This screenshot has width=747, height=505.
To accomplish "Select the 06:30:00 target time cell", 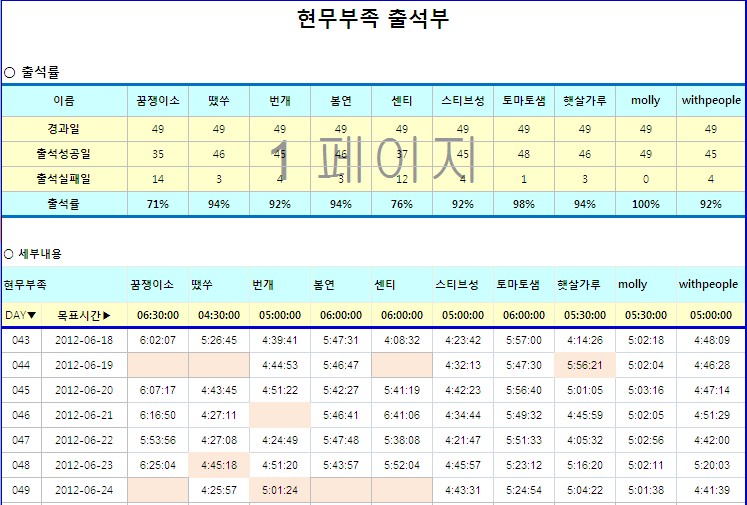I will (158, 315).
